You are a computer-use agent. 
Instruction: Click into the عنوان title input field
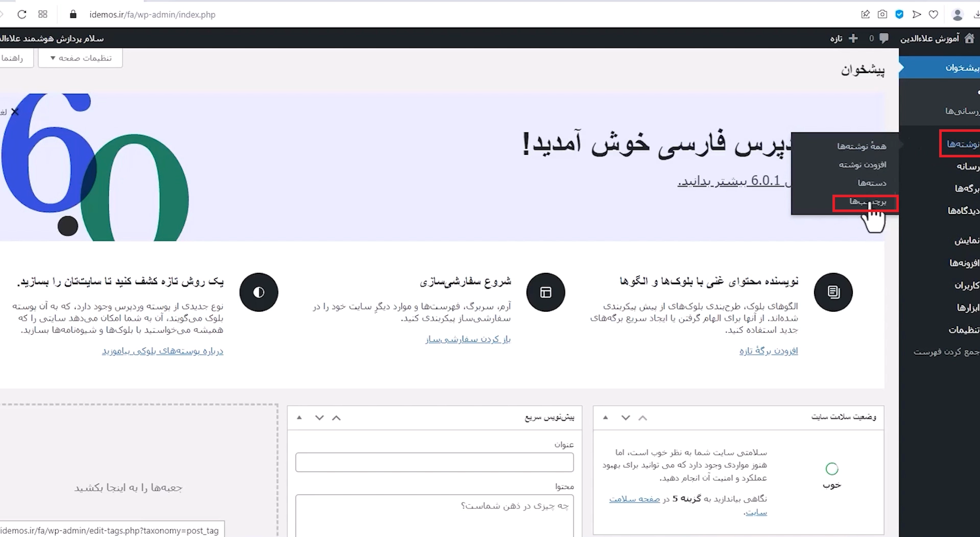tap(435, 462)
